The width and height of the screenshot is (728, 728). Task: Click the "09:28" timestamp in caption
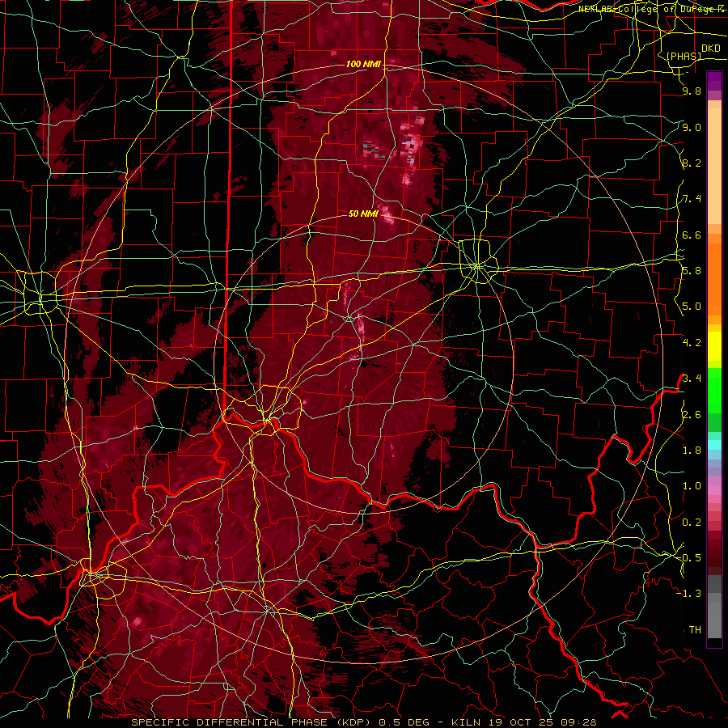pos(577,722)
